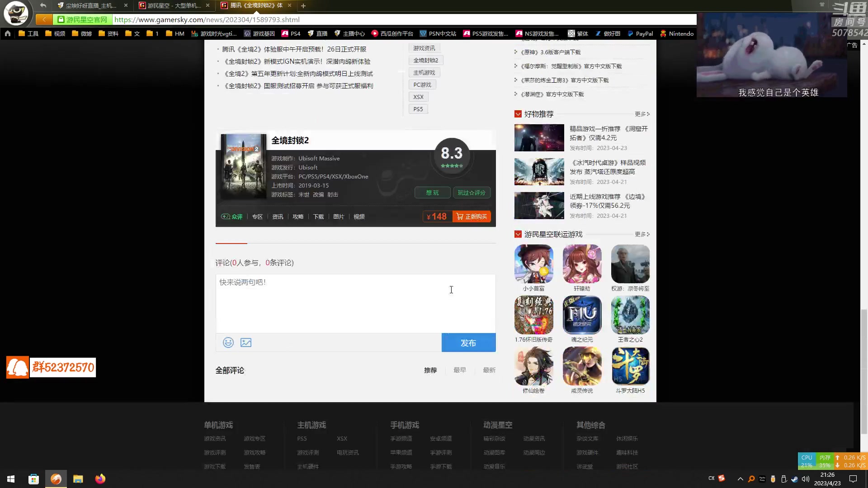
Task: Click the browser profile avatar icon
Action: tap(16, 13)
